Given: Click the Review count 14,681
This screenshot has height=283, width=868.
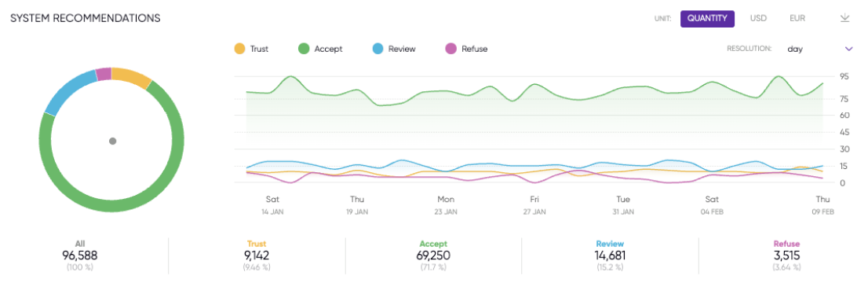Looking at the screenshot, I should [610, 255].
